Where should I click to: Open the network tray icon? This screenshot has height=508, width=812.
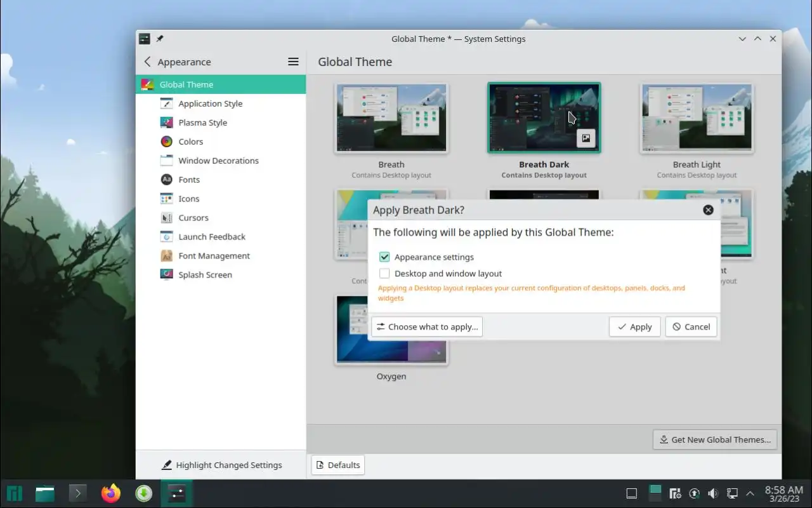click(732, 493)
